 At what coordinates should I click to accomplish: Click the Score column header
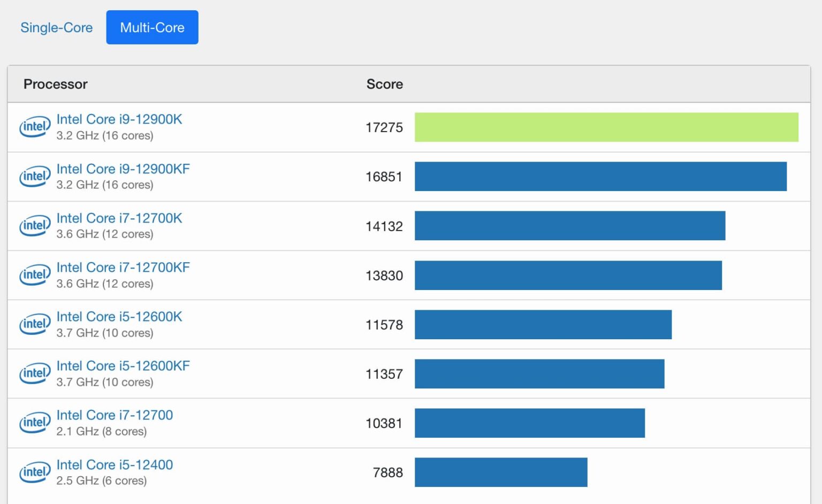point(384,84)
